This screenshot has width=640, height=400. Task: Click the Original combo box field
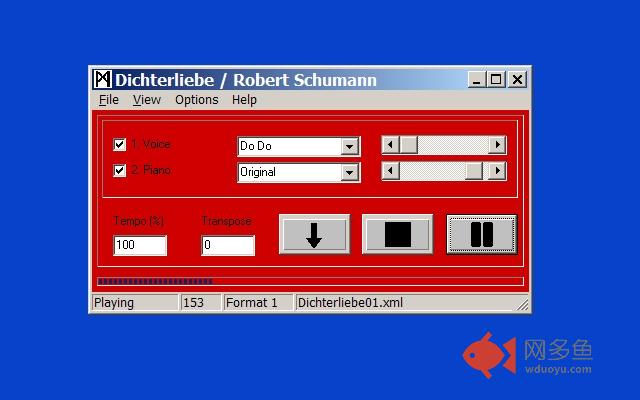298,172
